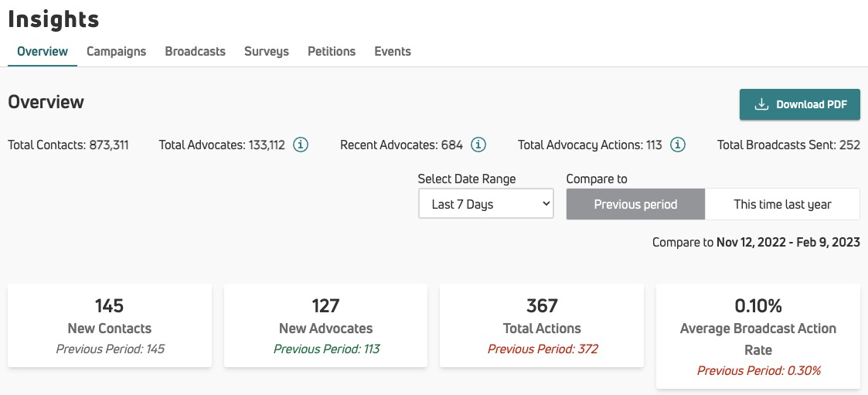Image resolution: width=868 pixels, height=395 pixels.
Task: Click the Total Advocacy Actions: 113 text
Action: [x=590, y=145]
